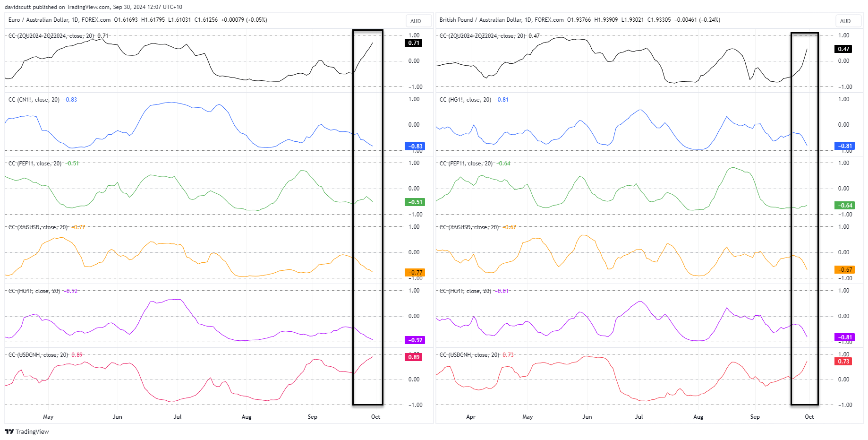Click Oct on British Pound chart time axis
The image size is (868, 440).
[x=809, y=417]
